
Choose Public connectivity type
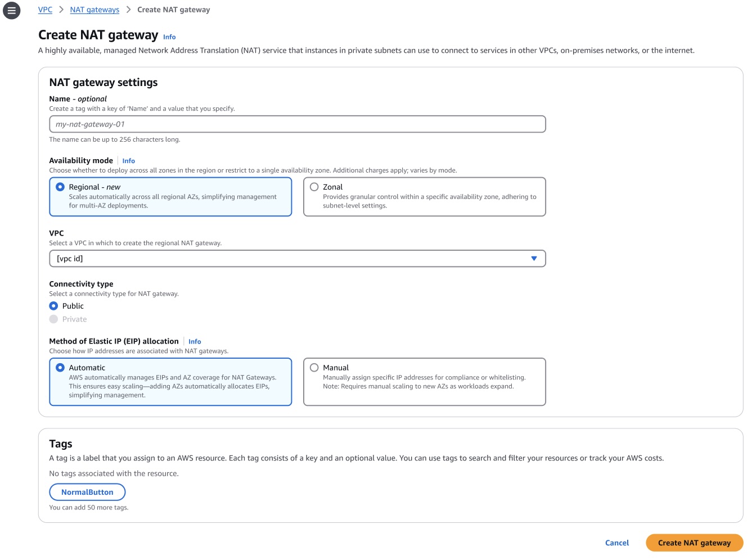54,306
